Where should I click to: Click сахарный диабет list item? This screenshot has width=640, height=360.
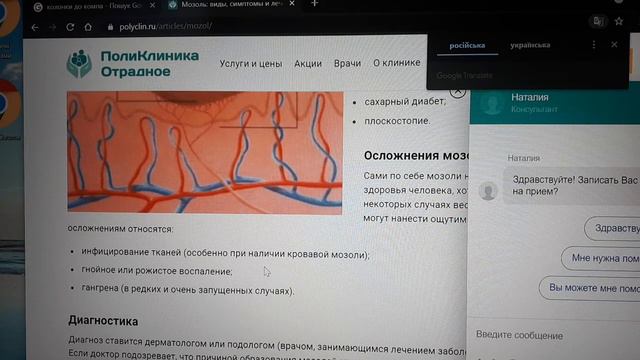pos(405,101)
